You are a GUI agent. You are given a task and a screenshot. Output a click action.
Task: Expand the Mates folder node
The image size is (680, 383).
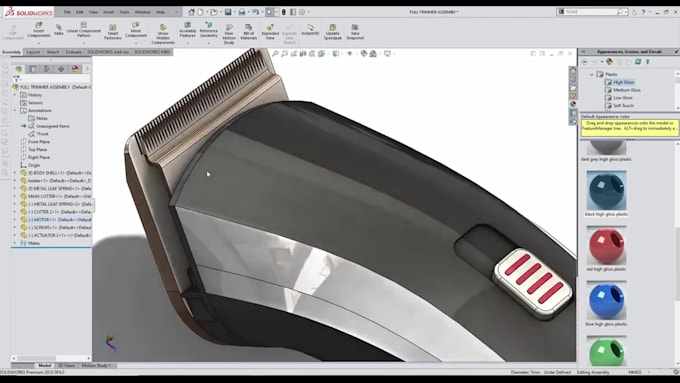15,243
